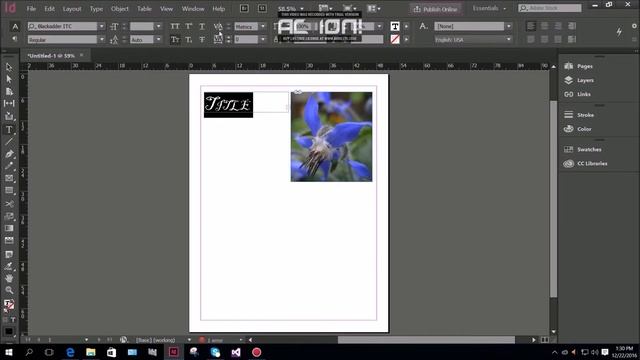This screenshot has height=360, width=640.
Task: Select the Gap tool
Action: (x=9, y=104)
